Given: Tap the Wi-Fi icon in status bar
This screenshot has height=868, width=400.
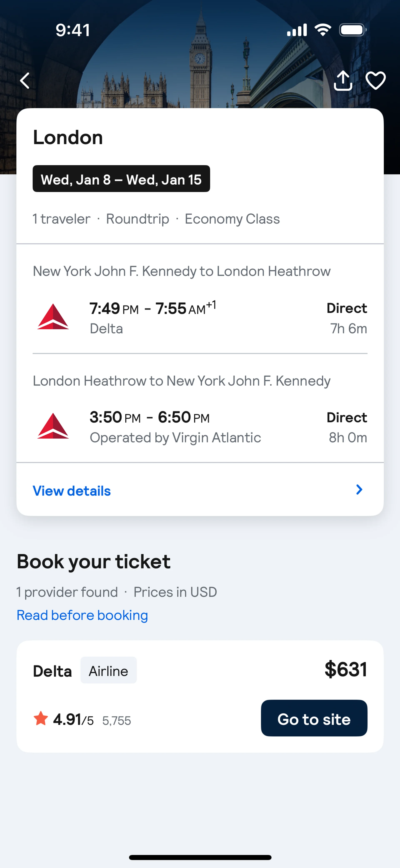Looking at the screenshot, I should 322,30.
